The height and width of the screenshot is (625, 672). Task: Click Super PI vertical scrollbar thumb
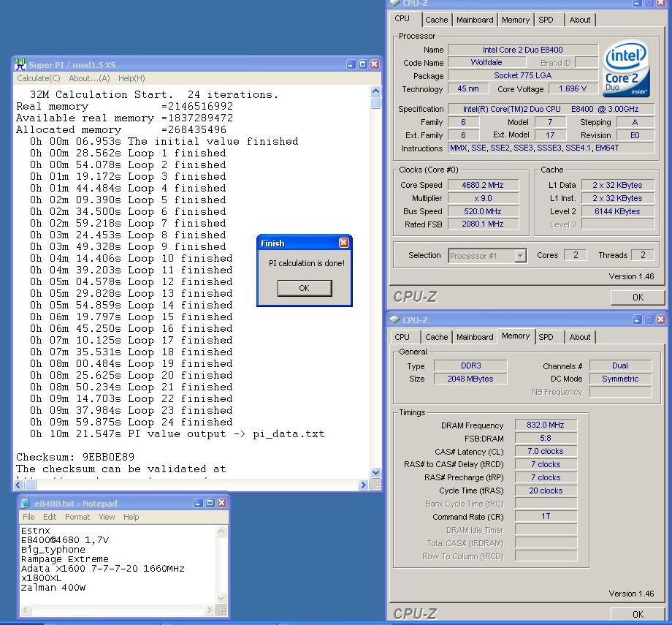coord(375,103)
